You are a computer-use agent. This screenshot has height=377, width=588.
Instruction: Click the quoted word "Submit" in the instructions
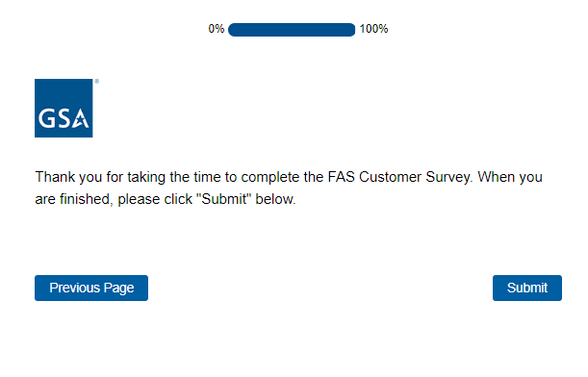(224, 199)
